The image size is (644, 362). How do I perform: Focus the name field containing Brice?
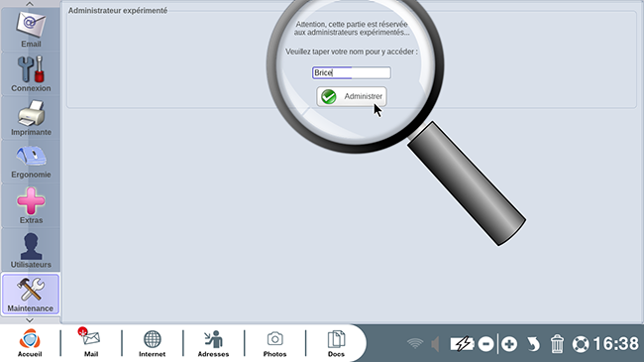click(x=351, y=72)
